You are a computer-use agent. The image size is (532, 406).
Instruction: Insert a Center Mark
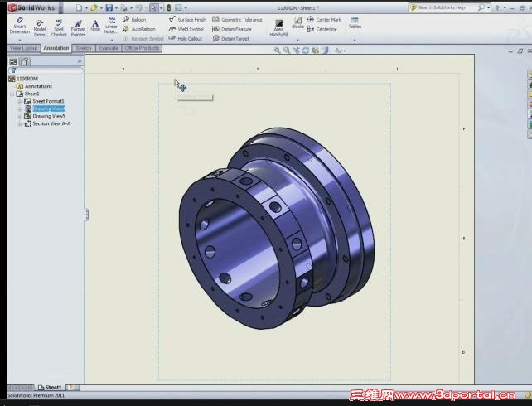point(324,20)
